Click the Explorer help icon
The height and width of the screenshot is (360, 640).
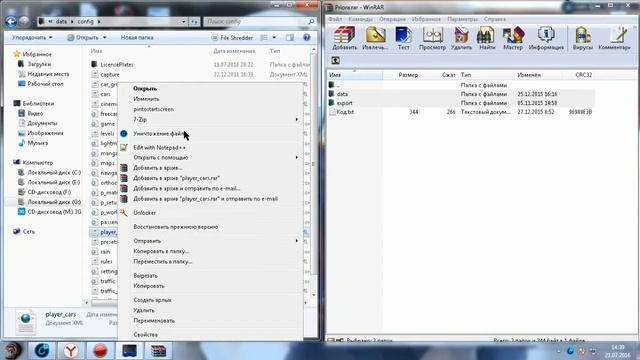pos(307,38)
